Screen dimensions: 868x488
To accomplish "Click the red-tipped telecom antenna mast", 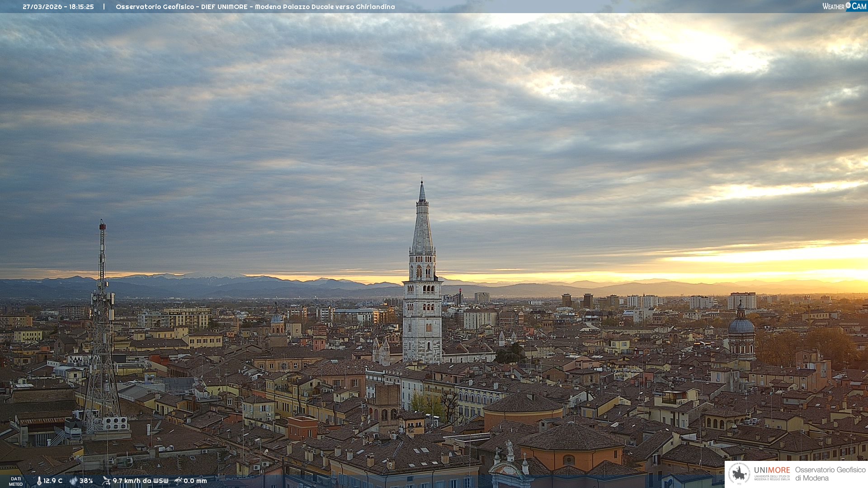I will [x=103, y=253].
